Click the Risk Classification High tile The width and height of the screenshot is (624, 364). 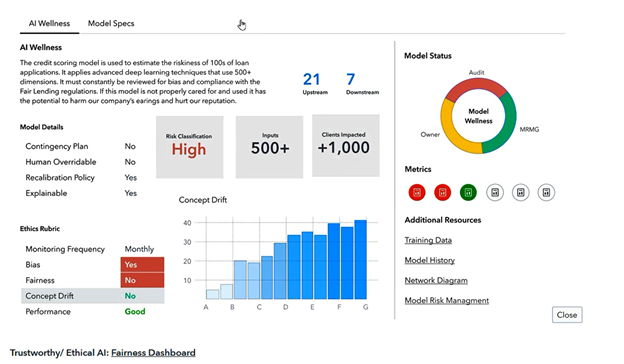(189, 147)
